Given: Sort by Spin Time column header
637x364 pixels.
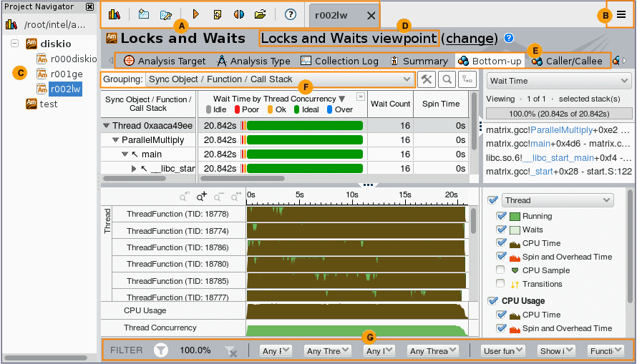Looking at the screenshot, I should click(x=441, y=104).
